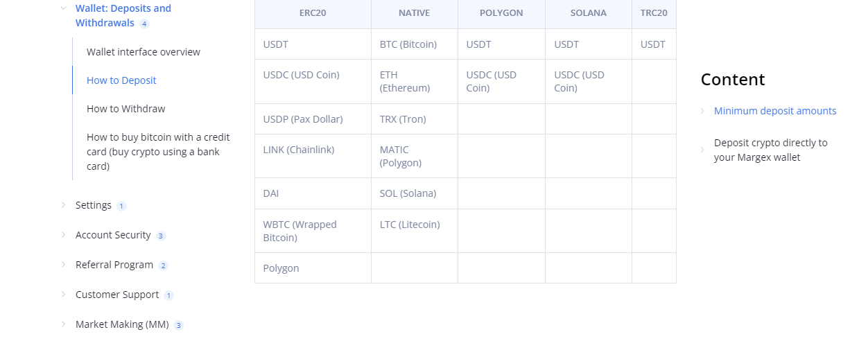This screenshot has height=350, width=868.
Task: Select the How to Deposit article
Action: [x=121, y=80]
